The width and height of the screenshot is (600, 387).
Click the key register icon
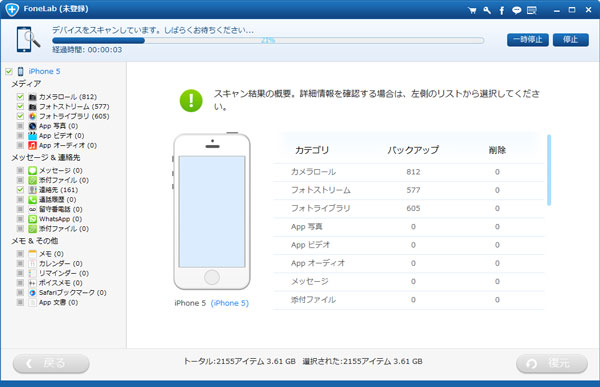487,10
